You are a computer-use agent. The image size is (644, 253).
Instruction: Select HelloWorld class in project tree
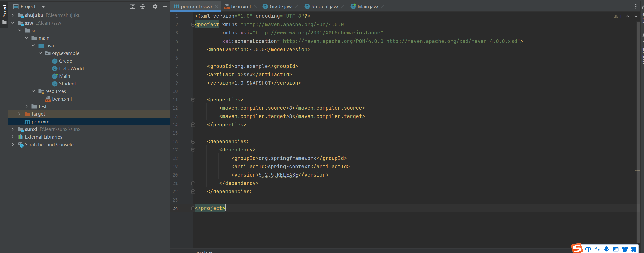click(71, 68)
